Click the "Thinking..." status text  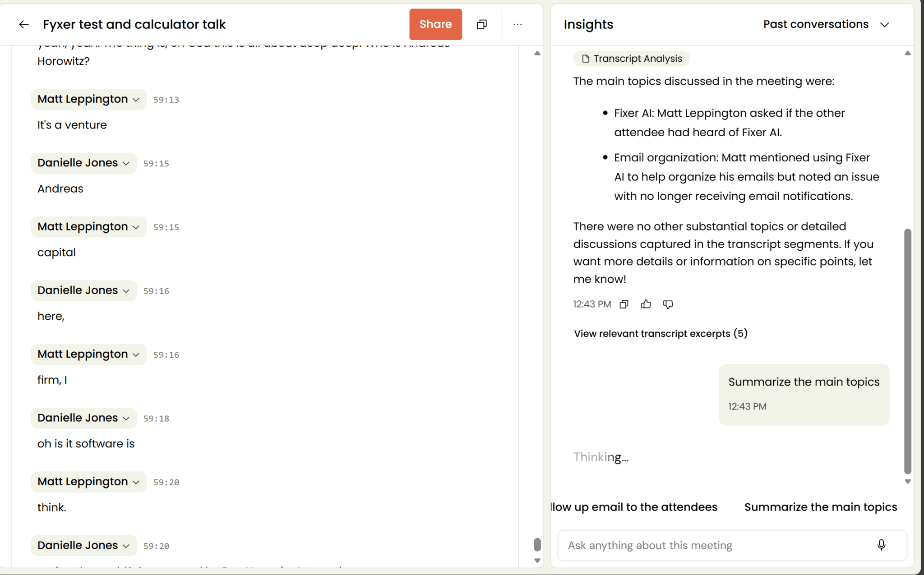601,457
